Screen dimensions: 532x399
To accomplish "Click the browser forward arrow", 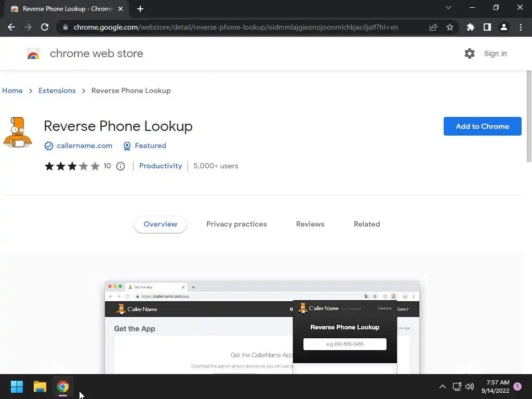I will pos(28,27).
